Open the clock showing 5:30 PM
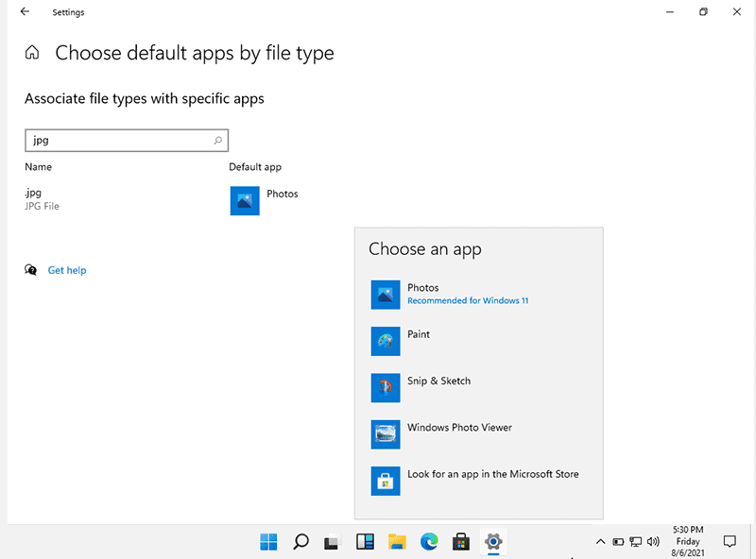Viewport: 756px width, 559px height. point(688,541)
